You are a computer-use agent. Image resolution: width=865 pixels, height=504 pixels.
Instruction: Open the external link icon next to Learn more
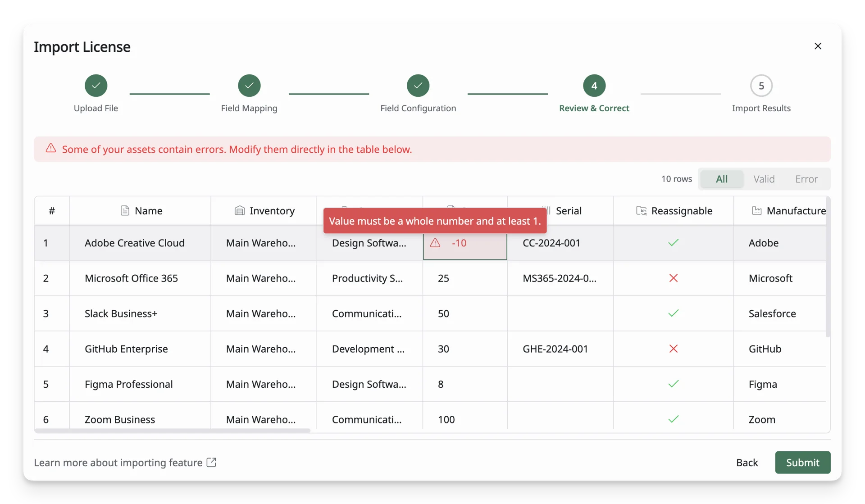[211, 463]
